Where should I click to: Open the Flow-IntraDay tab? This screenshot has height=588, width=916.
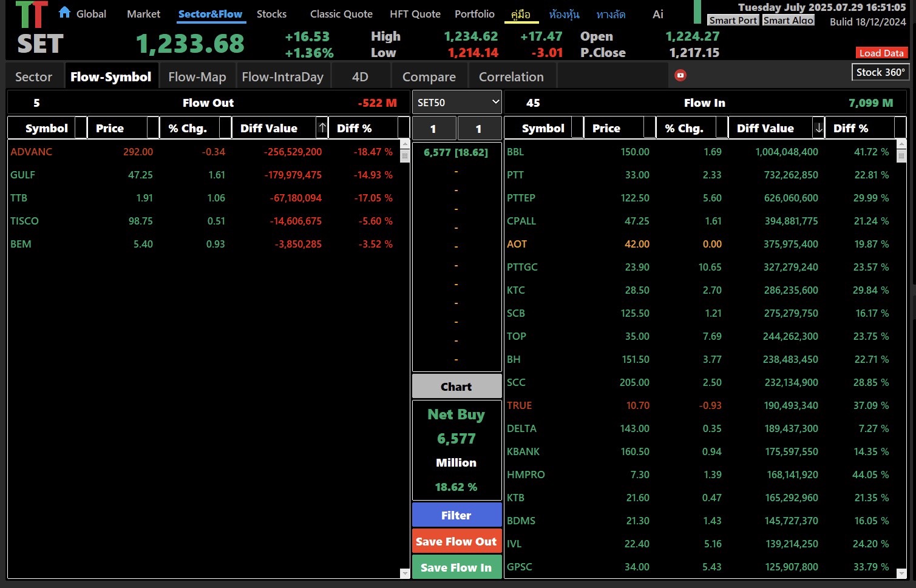tap(283, 76)
